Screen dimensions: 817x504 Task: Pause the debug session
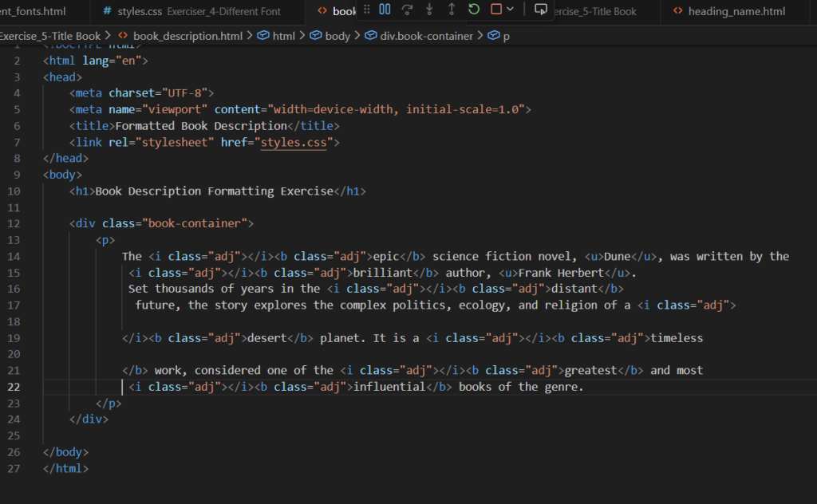point(385,10)
